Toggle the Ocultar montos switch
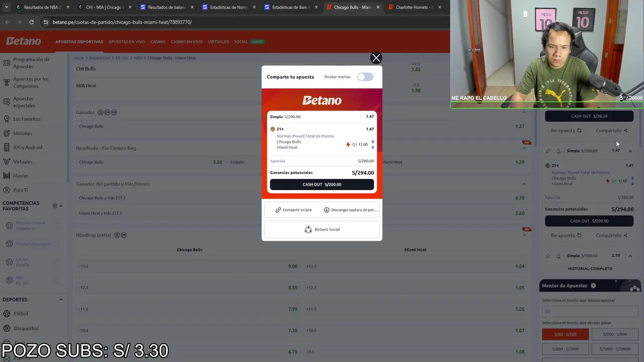 (365, 77)
